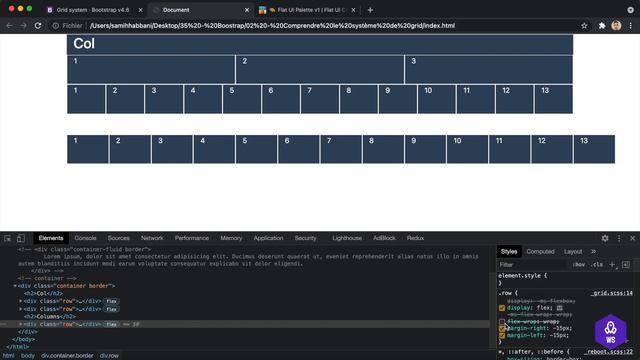Close the Grid system Bootstrap tab
This screenshot has width=640, height=360.
point(140,10)
